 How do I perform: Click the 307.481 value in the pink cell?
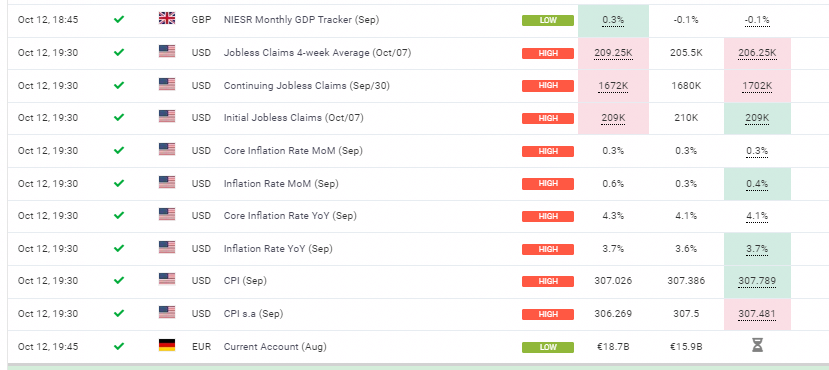tap(757, 313)
